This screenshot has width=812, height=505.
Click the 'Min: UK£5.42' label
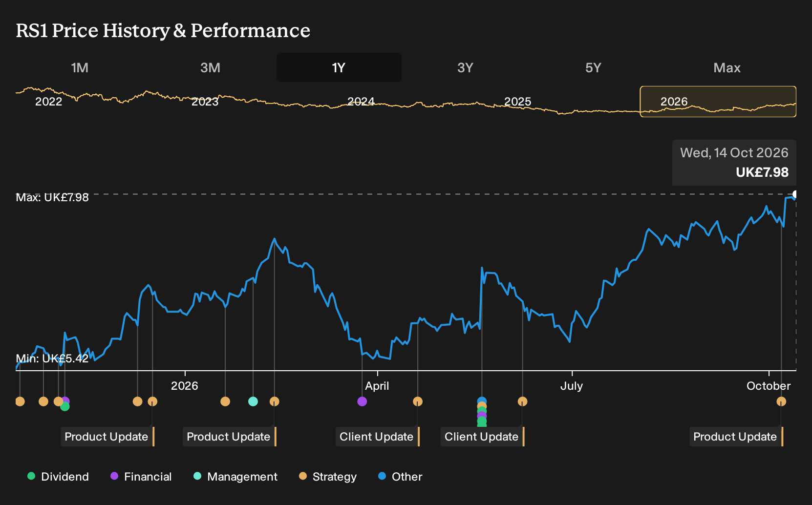tap(52, 358)
